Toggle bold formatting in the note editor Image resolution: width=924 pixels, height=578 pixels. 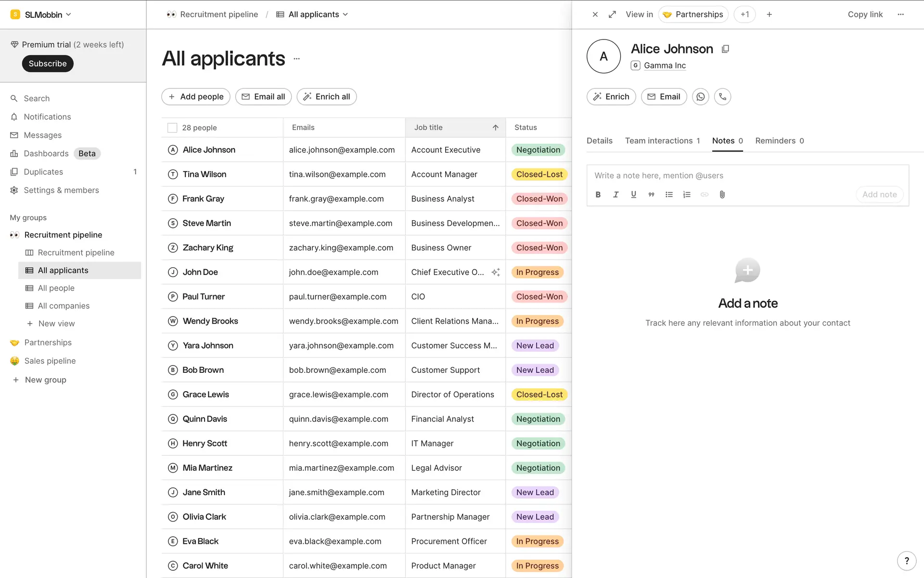598,195
